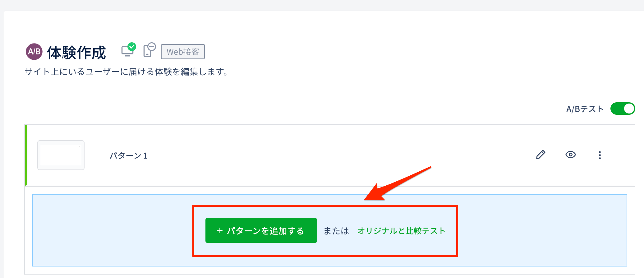This screenshot has height=278, width=644.
Task: Preview パターン 1 with the eye icon
Action: tap(570, 155)
